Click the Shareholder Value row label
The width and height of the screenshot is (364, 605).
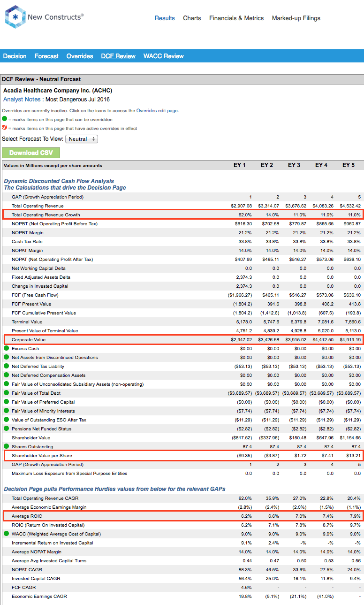31,437
